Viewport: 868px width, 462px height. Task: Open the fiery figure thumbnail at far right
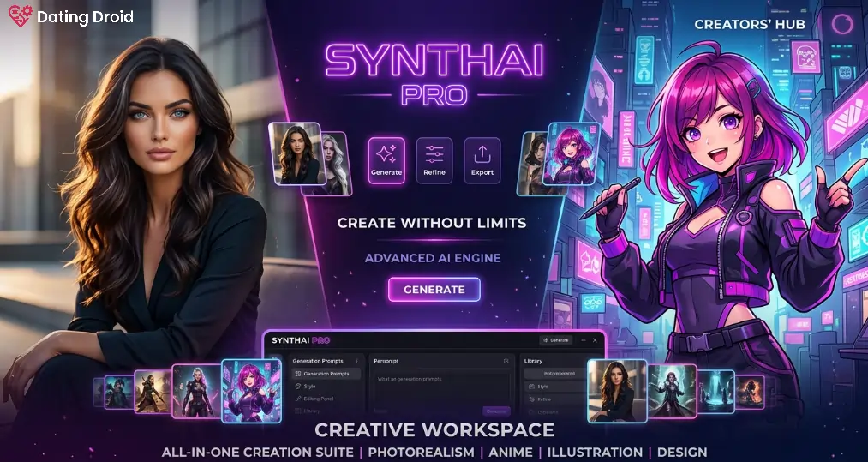coord(750,392)
